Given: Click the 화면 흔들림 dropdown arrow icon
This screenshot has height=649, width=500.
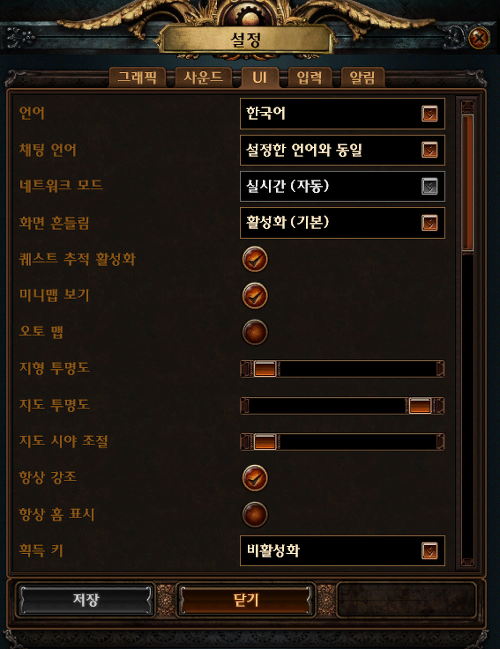Looking at the screenshot, I should pyautogui.click(x=430, y=223).
